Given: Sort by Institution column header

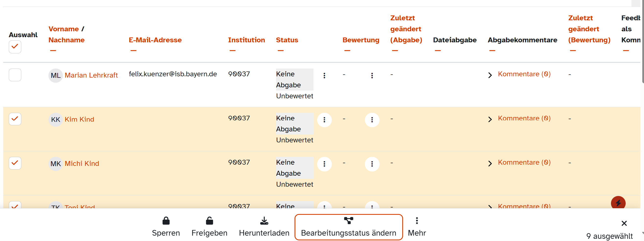Looking at the screenshot, I should [246, 40].
